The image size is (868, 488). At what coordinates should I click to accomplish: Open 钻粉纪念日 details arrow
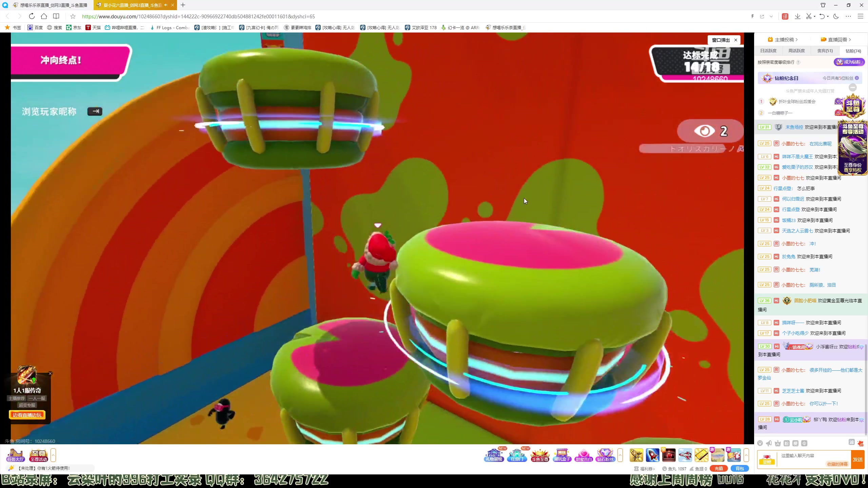(857, 78)
